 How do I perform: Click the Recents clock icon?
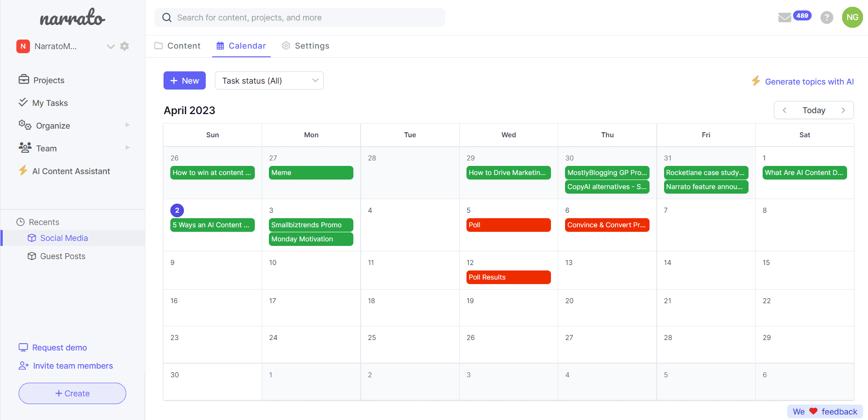pyautogui.click(x=20, y=222)
